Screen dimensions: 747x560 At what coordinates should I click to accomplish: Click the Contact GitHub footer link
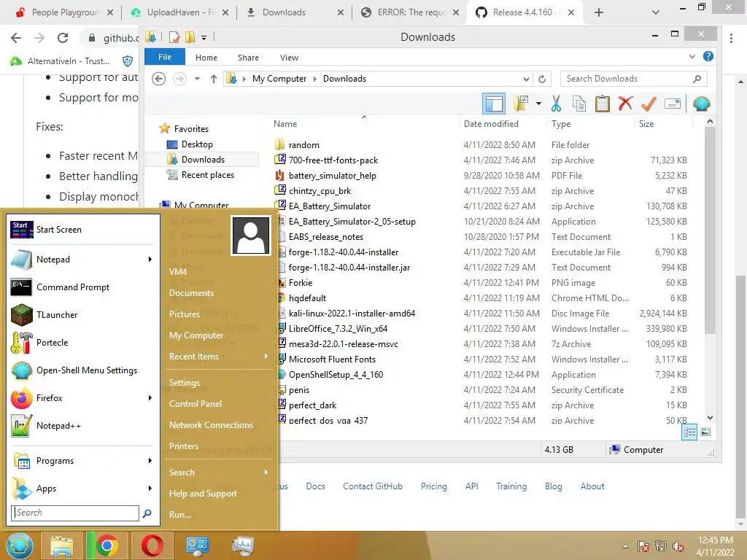pyautogui.click(x=373, y=486)
